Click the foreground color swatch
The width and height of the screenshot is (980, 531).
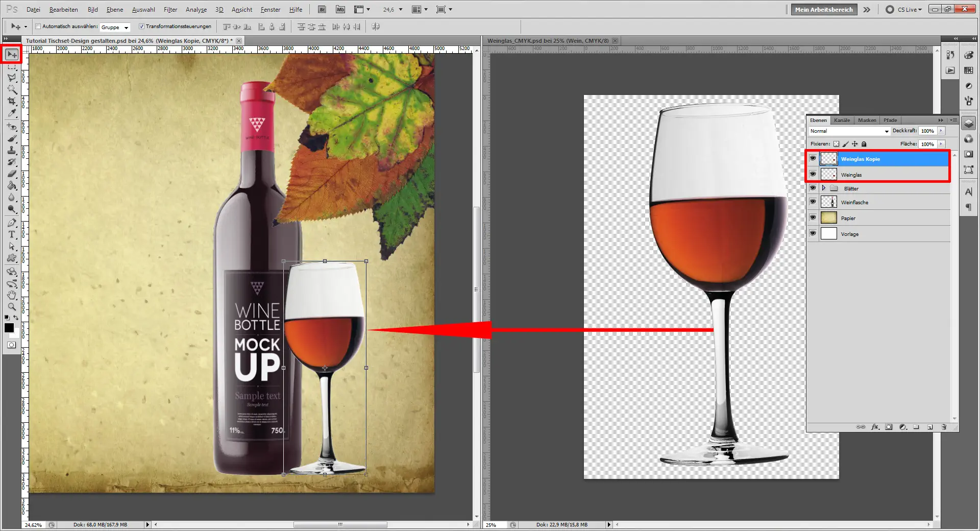tap(9, 327)
